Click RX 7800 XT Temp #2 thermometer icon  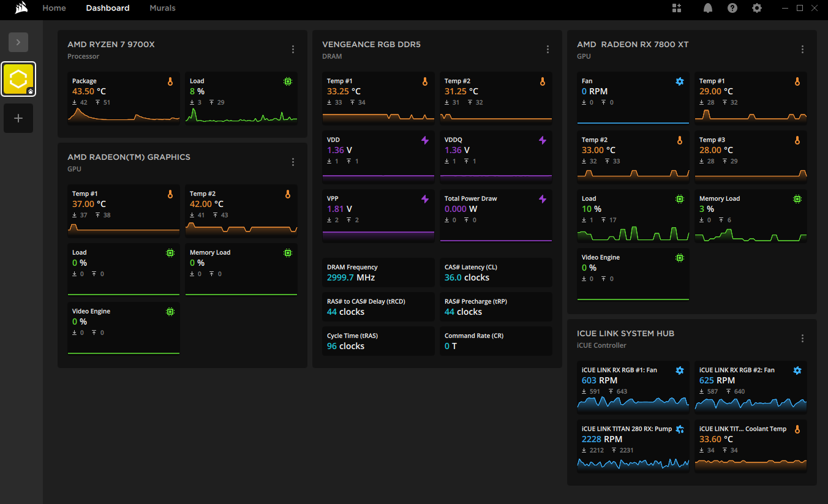click(680, 140)
